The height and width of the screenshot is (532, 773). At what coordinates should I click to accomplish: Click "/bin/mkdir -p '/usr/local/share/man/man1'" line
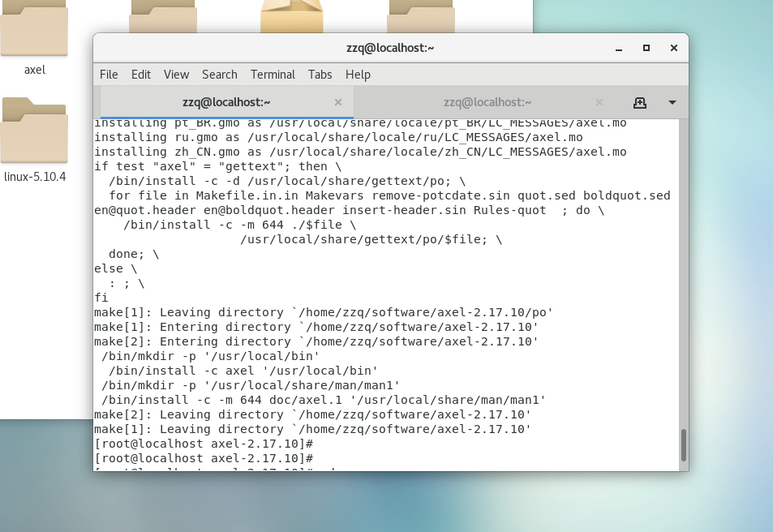pos(251,385)
